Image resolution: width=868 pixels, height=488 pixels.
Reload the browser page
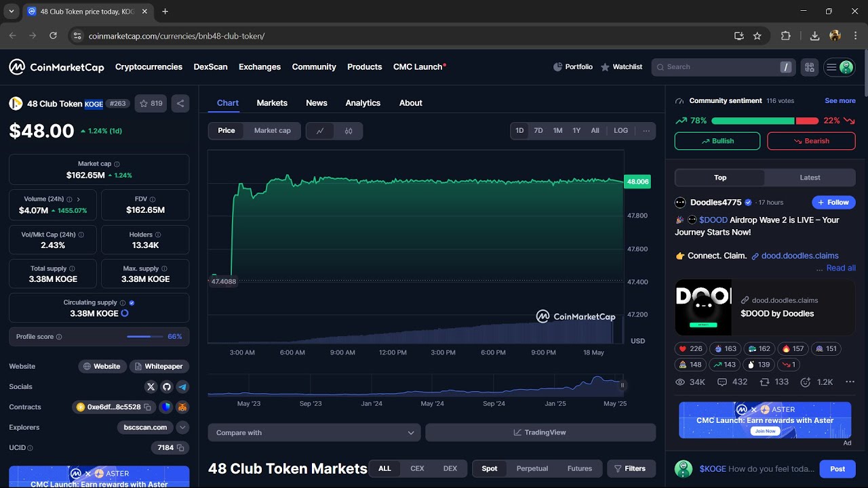pyautogui.click(x=53, y=36)
